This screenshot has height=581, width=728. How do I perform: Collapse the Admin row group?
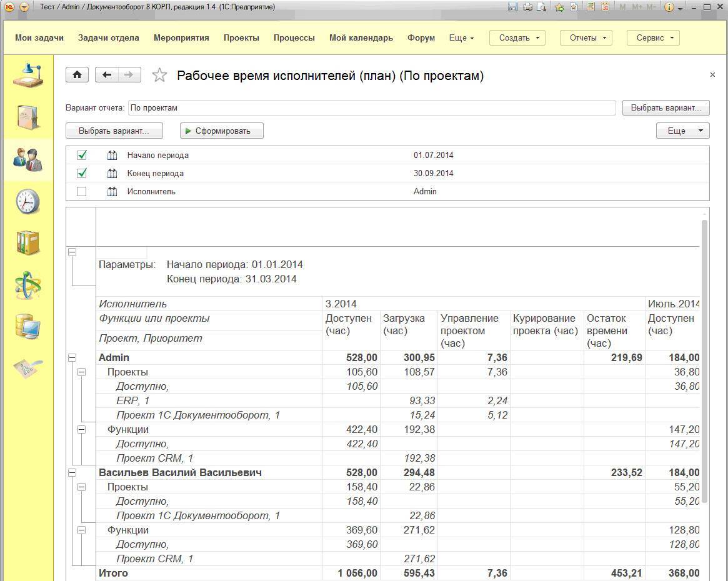(x=72, y=358)
